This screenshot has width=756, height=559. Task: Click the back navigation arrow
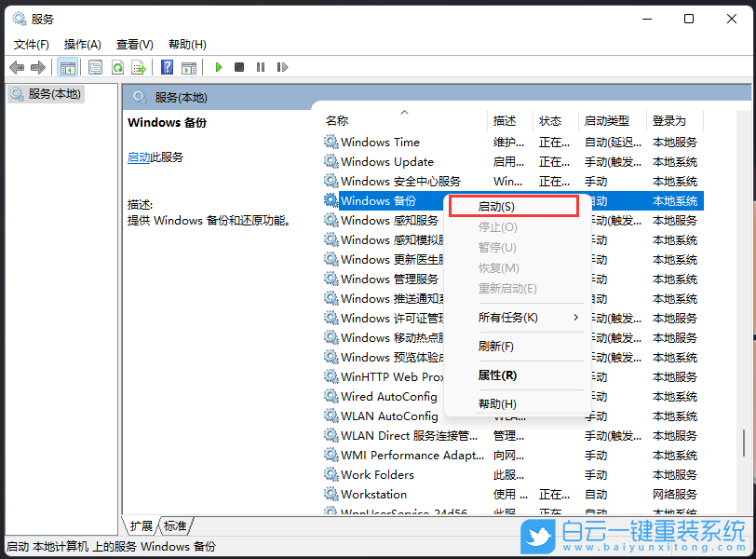(x=17, y=67)
